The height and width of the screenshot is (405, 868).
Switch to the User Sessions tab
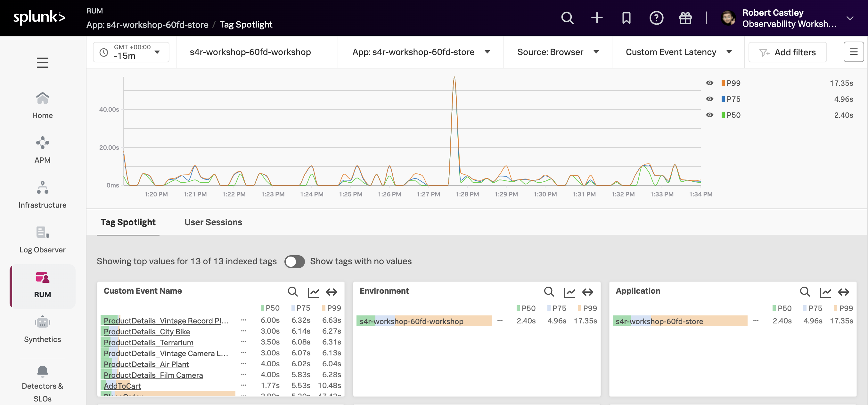click(x=213, y=222)
